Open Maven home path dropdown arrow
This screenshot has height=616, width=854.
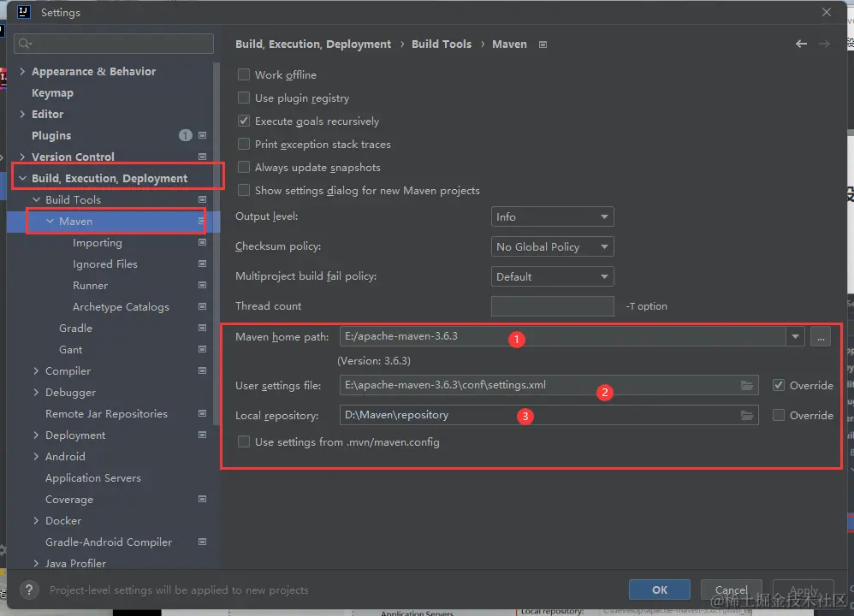pyautogui.click(x=795, y=336)
